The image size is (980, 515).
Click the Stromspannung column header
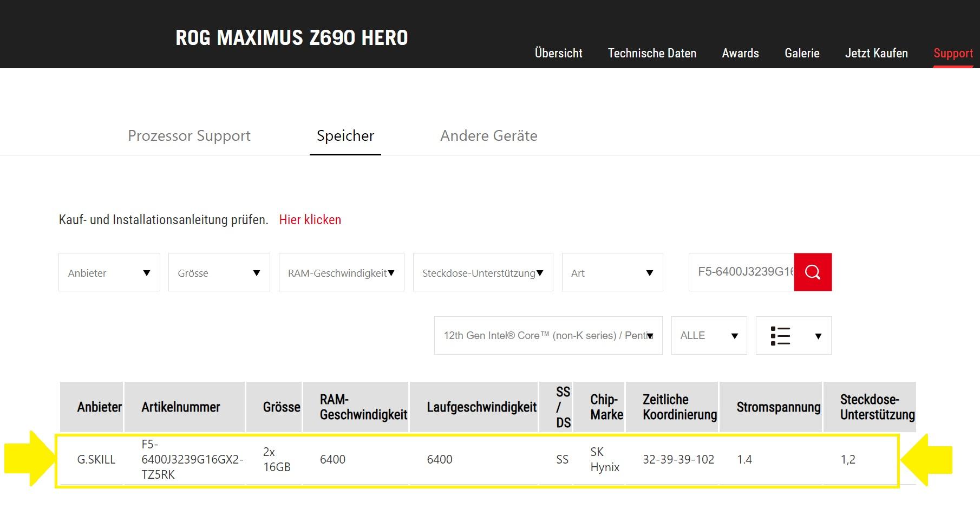[771, 407]
